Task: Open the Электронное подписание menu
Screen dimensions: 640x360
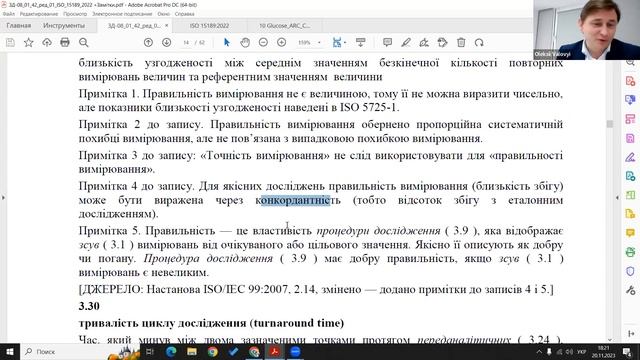Action: (122, 14)
